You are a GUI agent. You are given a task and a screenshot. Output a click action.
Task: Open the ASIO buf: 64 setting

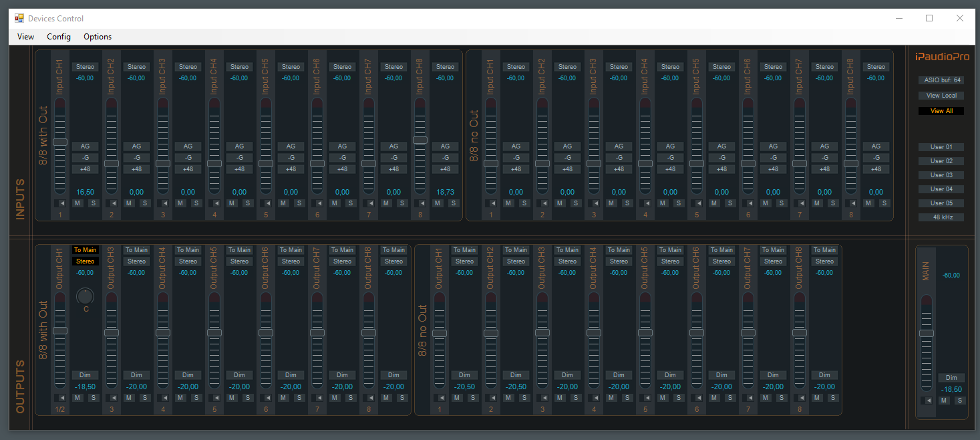tap(941, 80)
